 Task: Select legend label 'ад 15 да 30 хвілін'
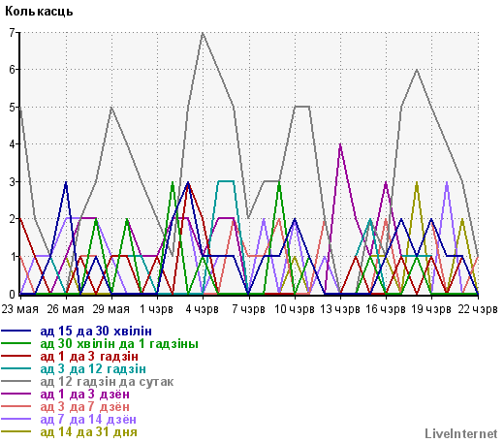(96, 332)
